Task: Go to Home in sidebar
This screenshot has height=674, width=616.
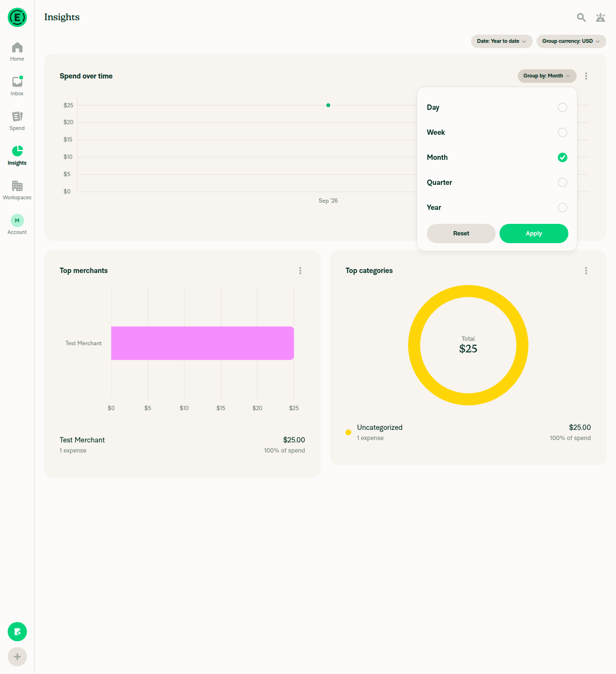Action: pyautogui.click(x=17, y=52)
